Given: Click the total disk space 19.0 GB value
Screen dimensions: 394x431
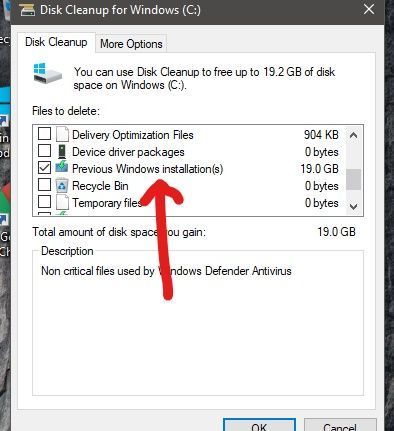Looking at the screenshot, I should (x=337, y=232).
